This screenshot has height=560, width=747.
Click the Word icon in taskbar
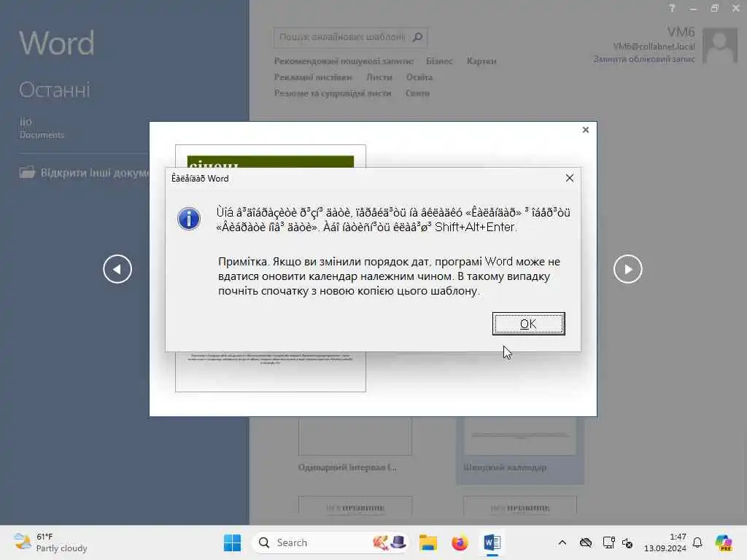(492, 542)
